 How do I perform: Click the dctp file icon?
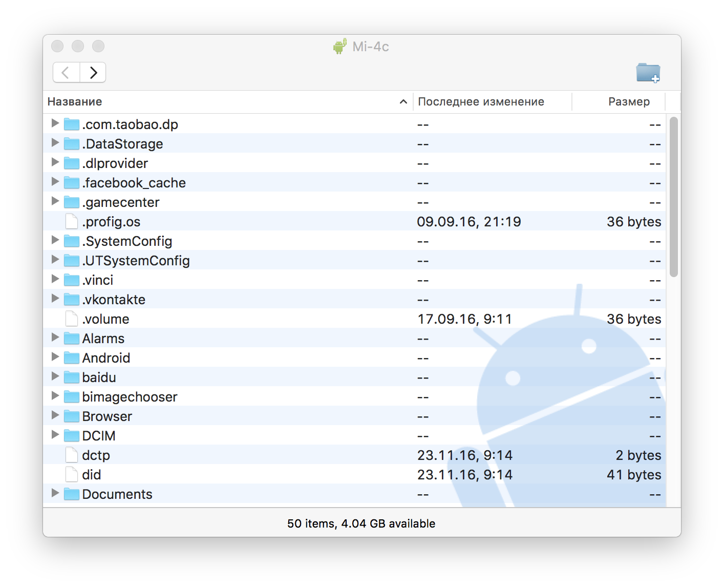click(72, 455)
